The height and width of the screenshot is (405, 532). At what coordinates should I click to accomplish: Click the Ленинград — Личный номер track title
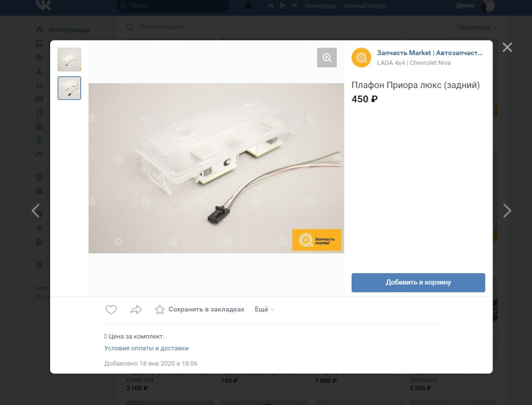click(x=345, y=6)
